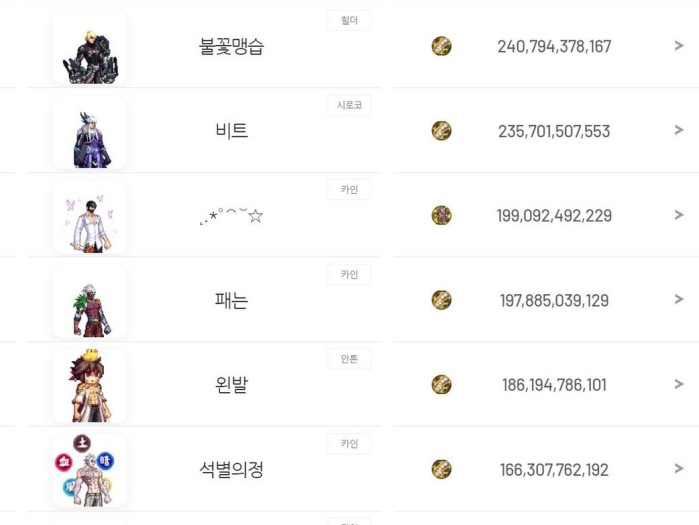This screenshot has width=699, height=525.
Task: Open details arrow for 패는 row
Action: pos(679,300)
